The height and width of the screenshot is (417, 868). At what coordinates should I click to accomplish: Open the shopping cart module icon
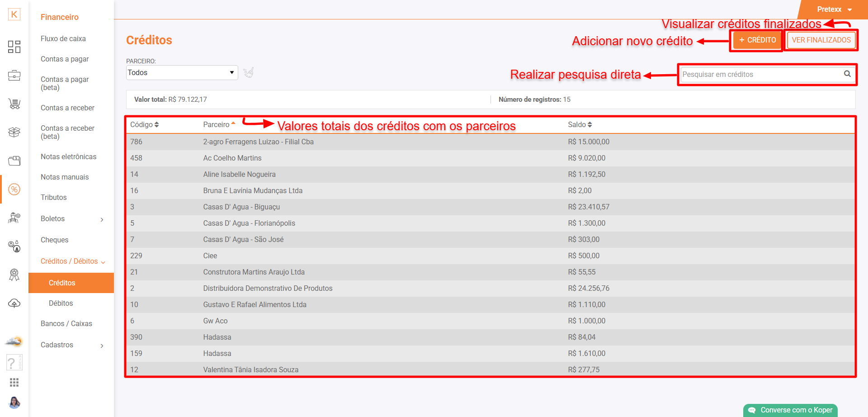(x=14, y=104)
